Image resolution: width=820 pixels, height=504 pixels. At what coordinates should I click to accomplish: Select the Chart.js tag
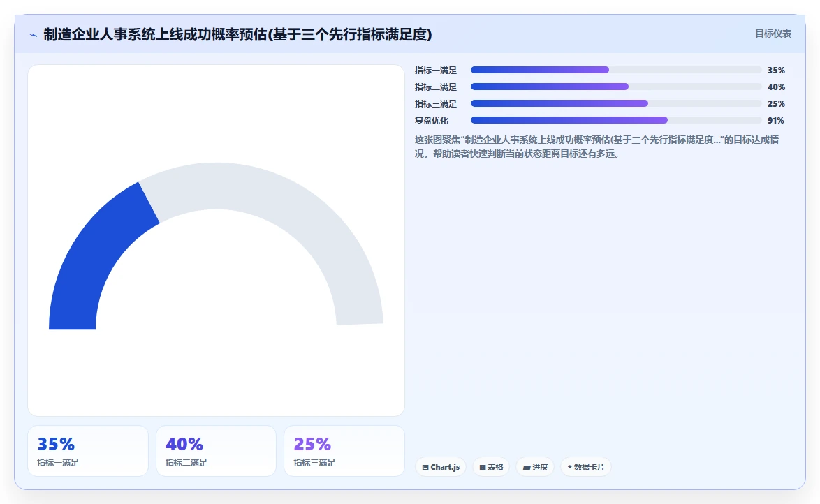tap(440, 467)
